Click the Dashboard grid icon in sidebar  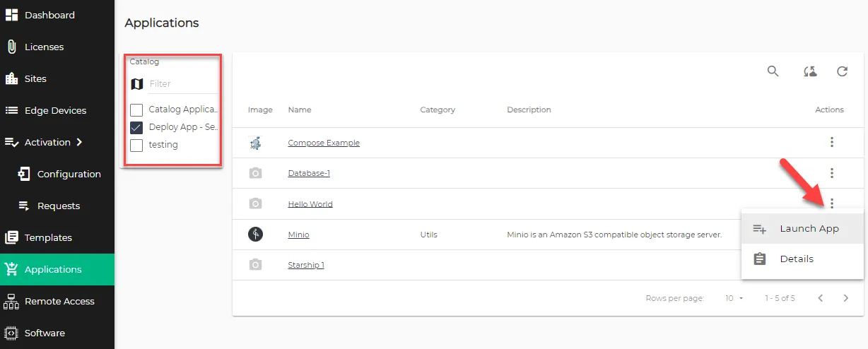click(x=11, y=15)
